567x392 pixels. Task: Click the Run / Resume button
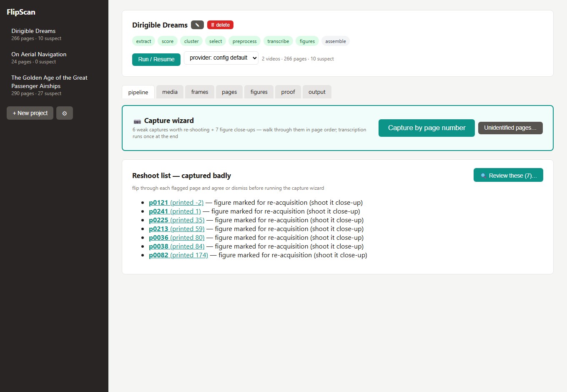156,59
